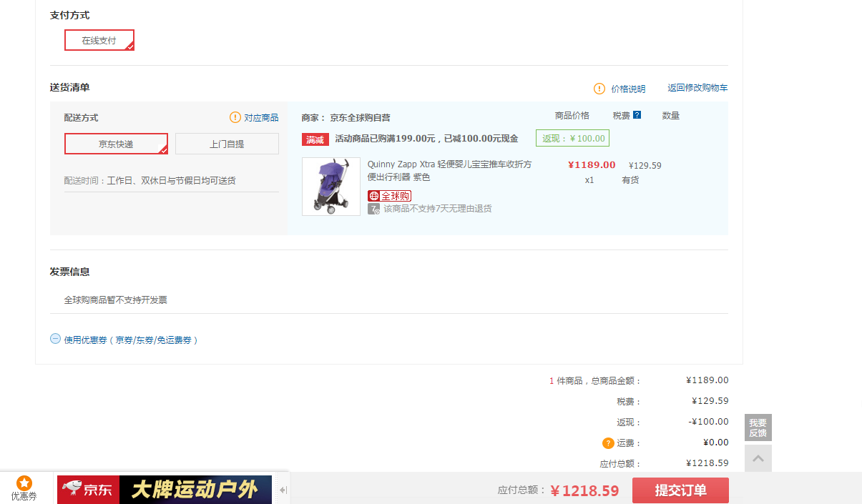Open the Quinny Zapp Xtra stroller thumbnail
Viewport: 862px width, 504px height.
tap(331, 187)
